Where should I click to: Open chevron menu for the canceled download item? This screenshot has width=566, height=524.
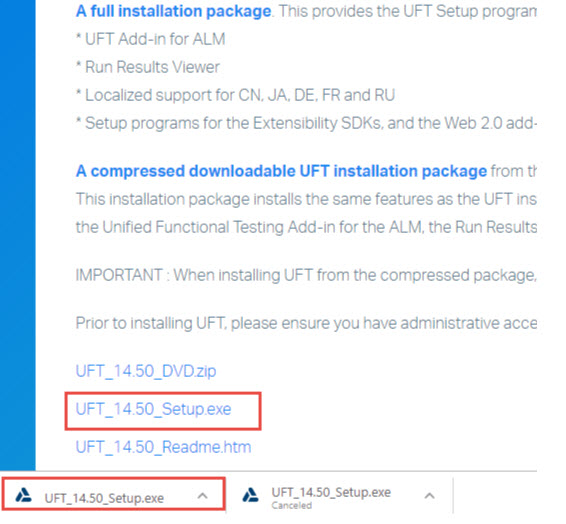coord(429,496)
